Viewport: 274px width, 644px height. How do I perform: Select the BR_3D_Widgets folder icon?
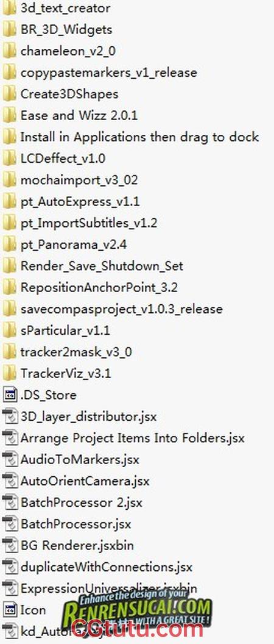pyautogui.click(x=9, y=29)
